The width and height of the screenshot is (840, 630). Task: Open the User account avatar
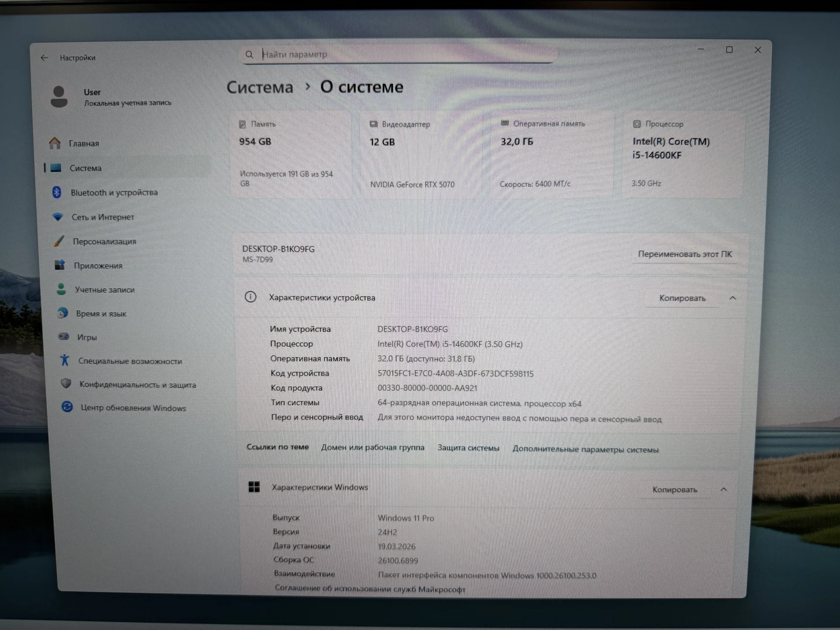(x=59, y=97)
